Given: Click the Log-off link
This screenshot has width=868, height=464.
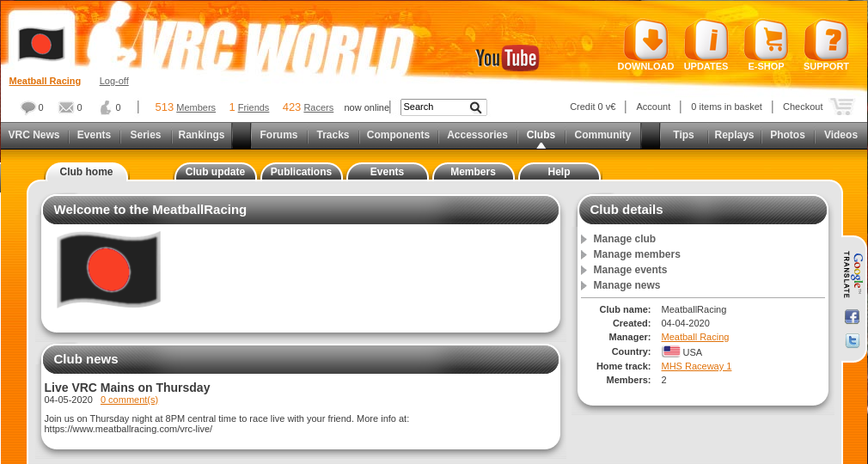Looking at the screenshot, I should click(x=114, y=81).
